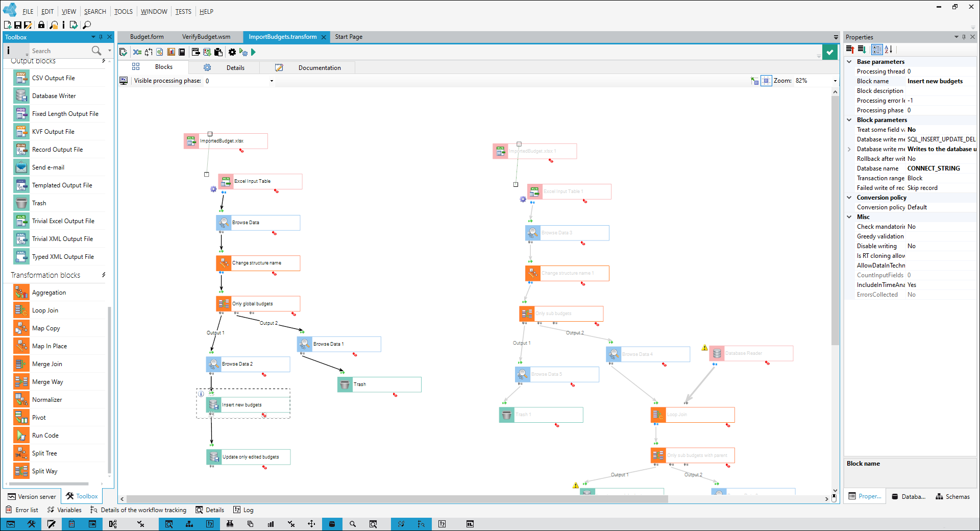Open the TOOLS menu
The width and height of the screenshot is (980, 531).
coord(123,11)
